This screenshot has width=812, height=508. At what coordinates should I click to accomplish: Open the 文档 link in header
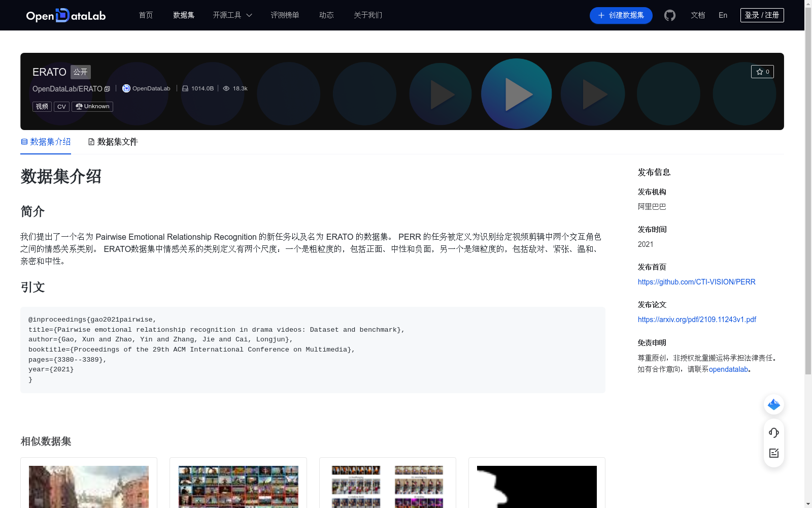click(698, 15)
